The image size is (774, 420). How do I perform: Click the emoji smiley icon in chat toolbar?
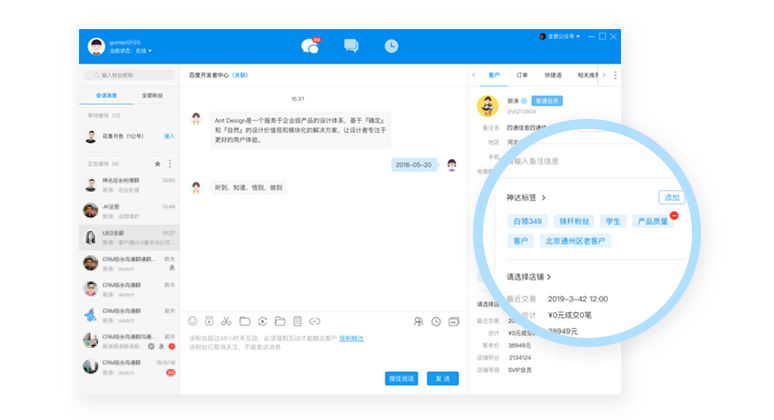pos(193,321)
